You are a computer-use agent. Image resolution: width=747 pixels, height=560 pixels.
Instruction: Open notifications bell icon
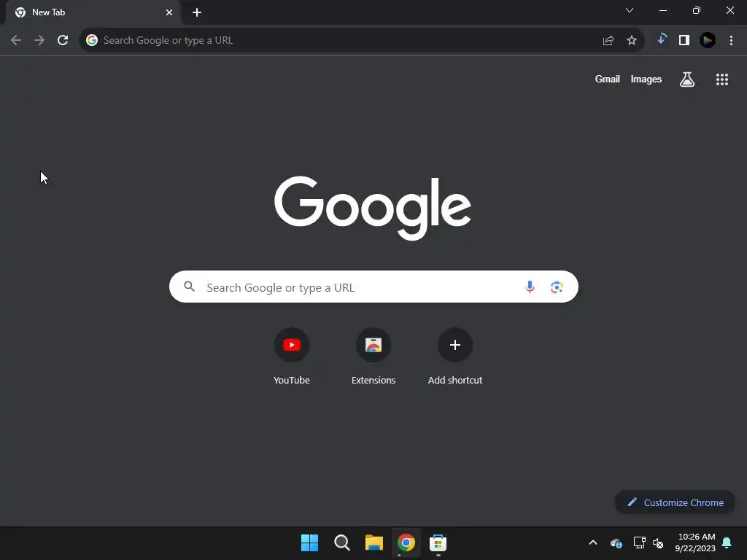[727, 542]
